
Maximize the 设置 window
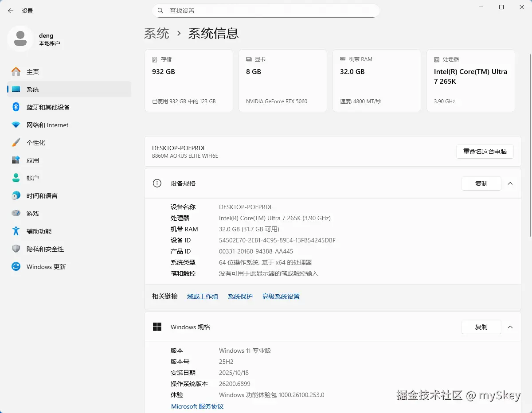tap(501, 7)
